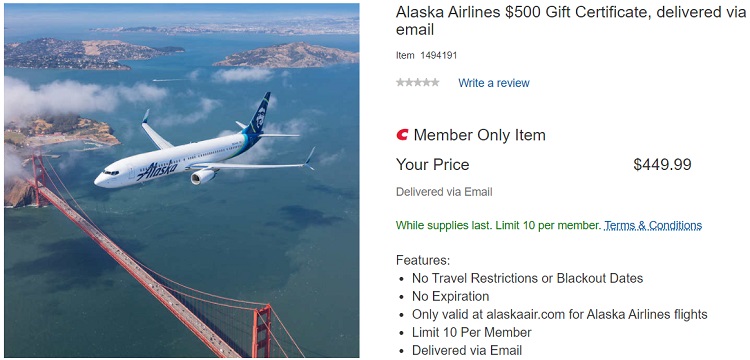
Task: Click the No Travel Restrictions or Blackout Dates bullet
Action: [527, 278]
